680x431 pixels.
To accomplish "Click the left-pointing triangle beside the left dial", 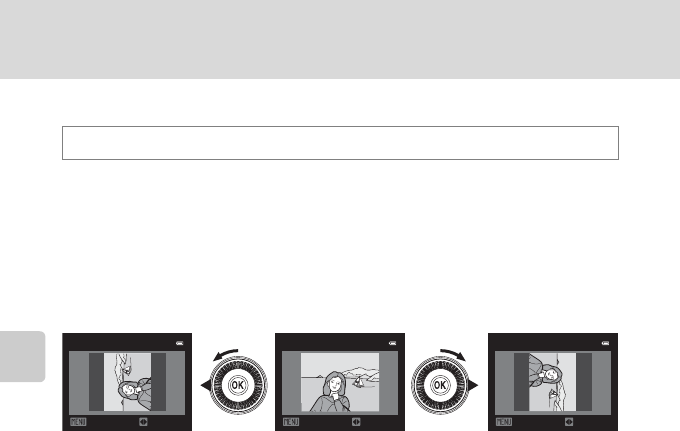I will click(206, 385).
